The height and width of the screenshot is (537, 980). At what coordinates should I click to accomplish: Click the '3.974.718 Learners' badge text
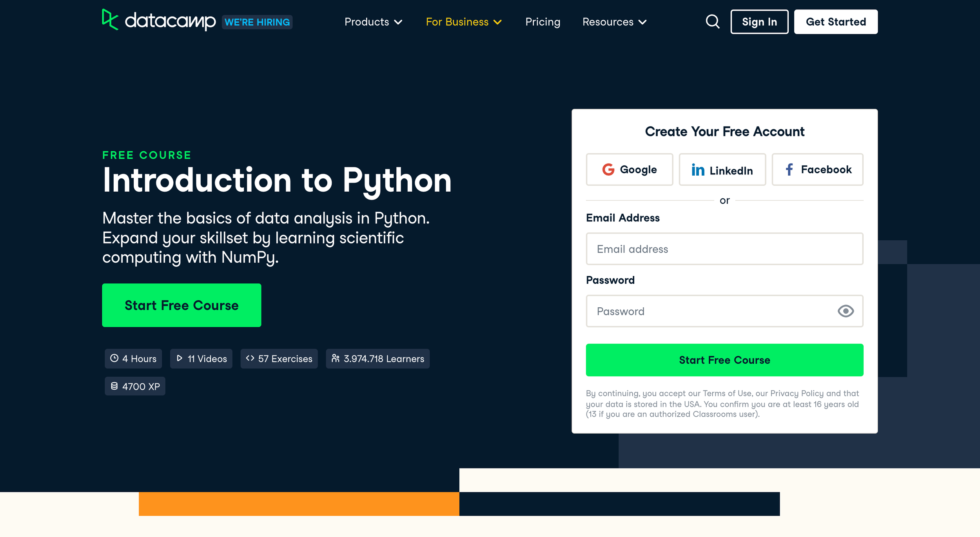[384, 359]
